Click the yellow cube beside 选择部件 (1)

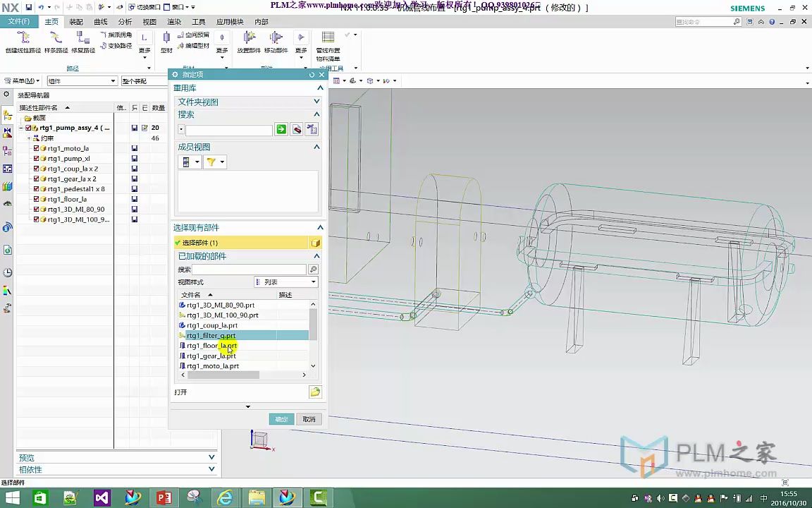pyautogui.click(x=316, y=243)
